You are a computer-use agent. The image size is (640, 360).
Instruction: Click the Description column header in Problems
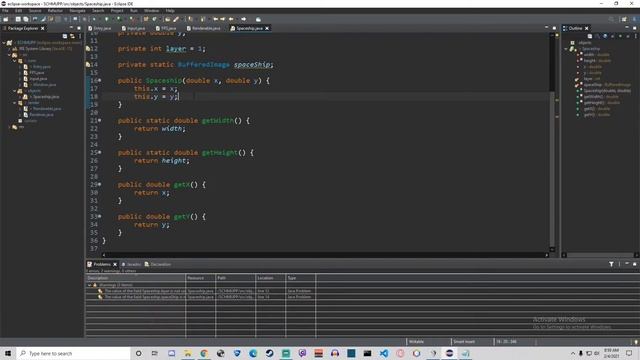[x=135, y=278]
